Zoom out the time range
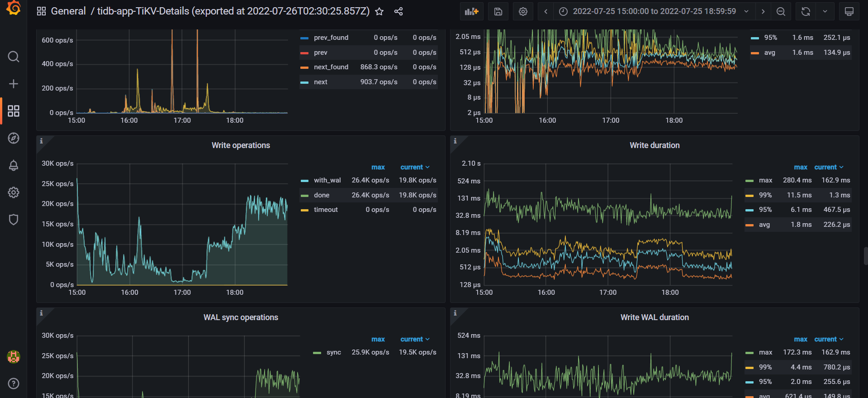868x398 pixels. pyautogui.click(x=781, y=11)
